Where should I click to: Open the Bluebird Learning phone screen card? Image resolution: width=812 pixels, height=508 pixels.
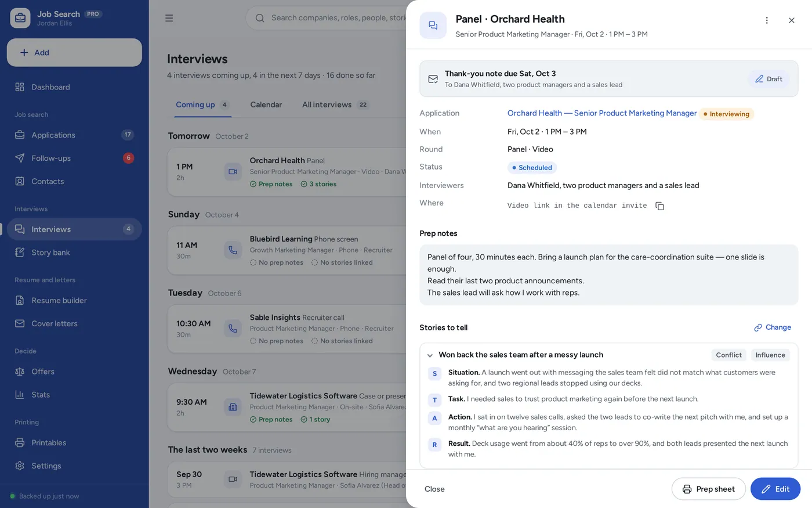point(287,250)
